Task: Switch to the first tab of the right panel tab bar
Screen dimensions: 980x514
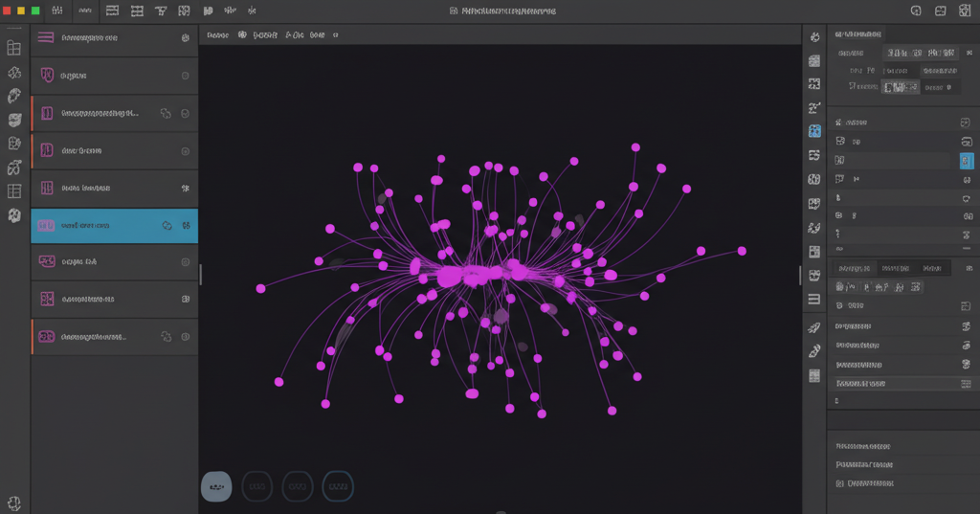Action: 854,268
